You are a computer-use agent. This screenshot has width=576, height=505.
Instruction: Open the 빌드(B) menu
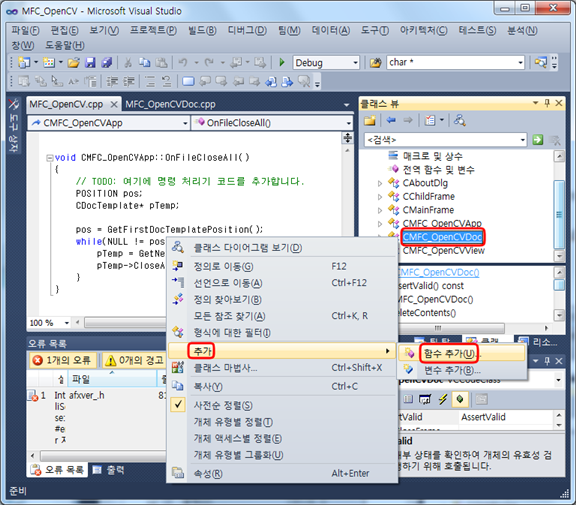(x=202, y=30)
